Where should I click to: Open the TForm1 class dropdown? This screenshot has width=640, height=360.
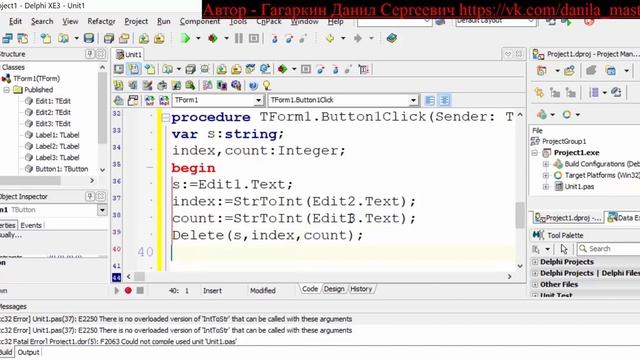point(258,100)
